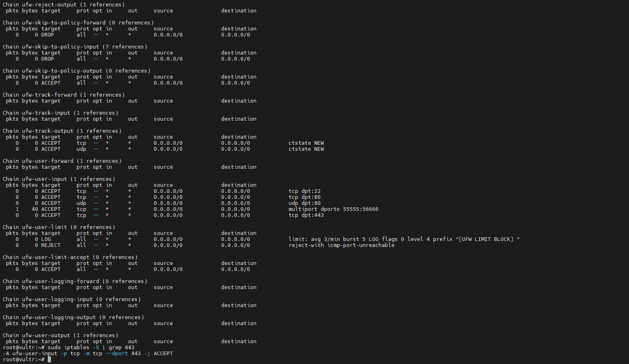This screenshot has height=364, width=629.
Task: Click the 'udp dpt:80' rule text
Action: tap(305, 203)
